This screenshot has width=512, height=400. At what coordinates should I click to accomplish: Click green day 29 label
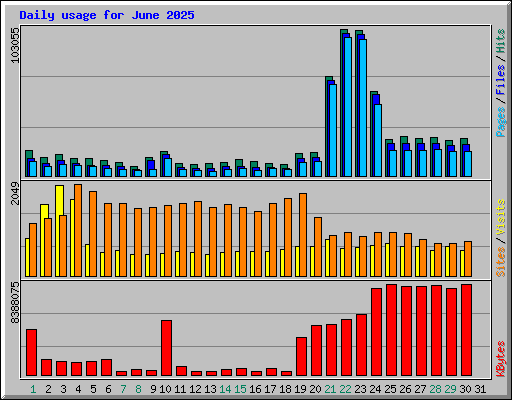click(x=450, y=389)
